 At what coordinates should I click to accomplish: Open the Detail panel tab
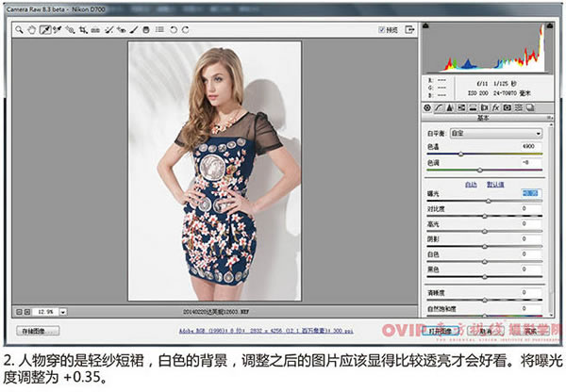(x=450, y=107)
